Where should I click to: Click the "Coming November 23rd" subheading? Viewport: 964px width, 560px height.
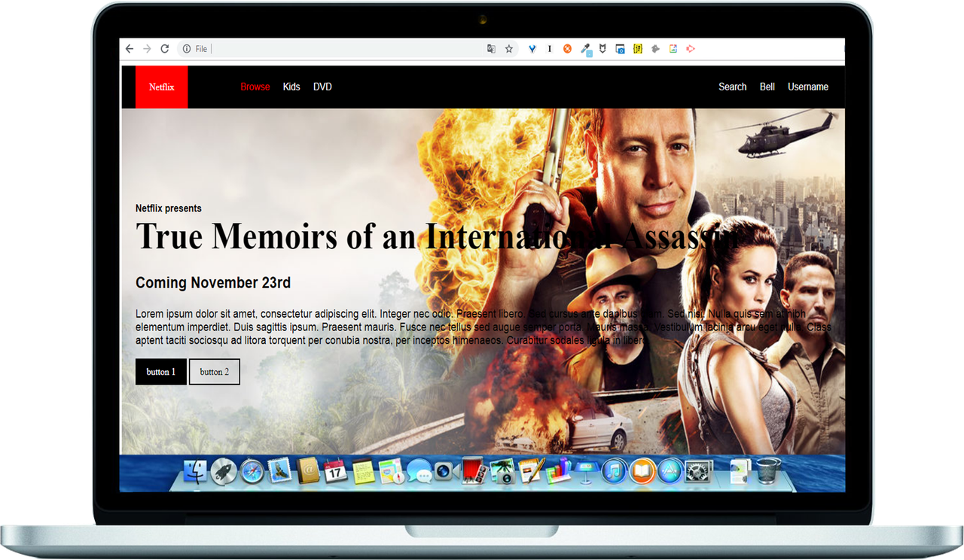coord(213,283)
